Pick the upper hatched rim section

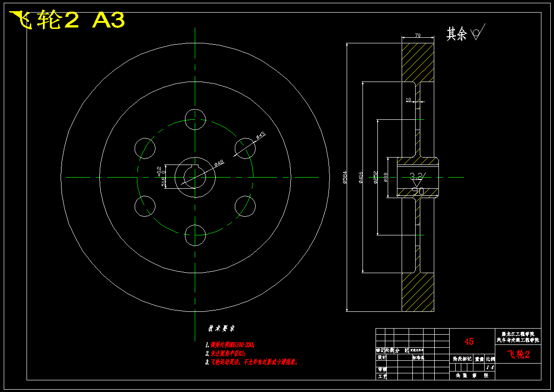pyautogui.click(x=417, y=62)
